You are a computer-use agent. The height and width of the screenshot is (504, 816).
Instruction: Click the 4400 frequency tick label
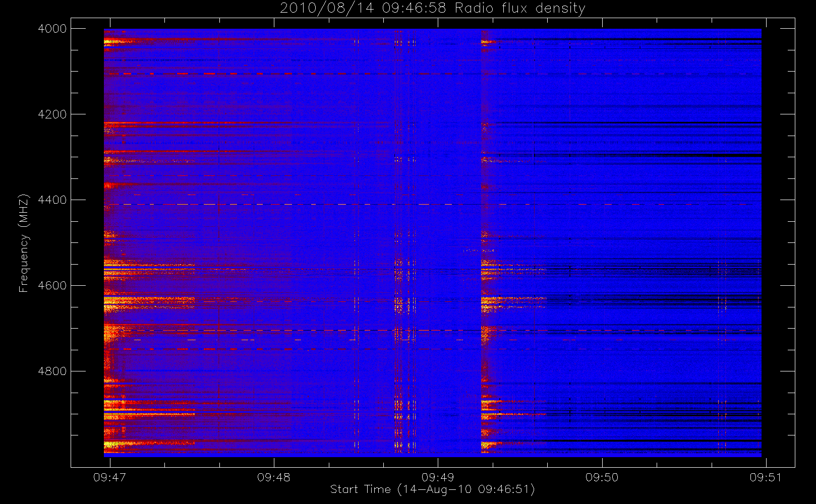[x=52, y=200]
